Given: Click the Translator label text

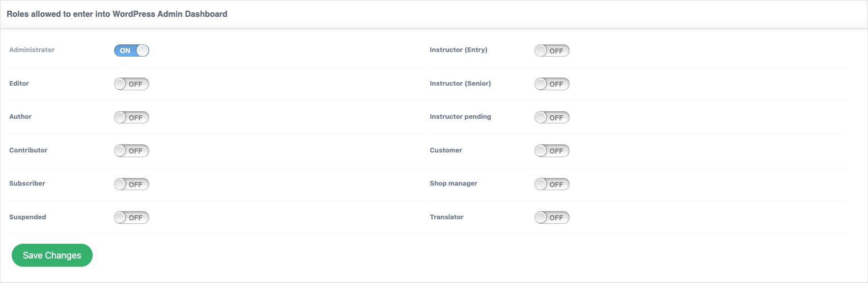Looking at the screenshot, I should coord(446,217).
